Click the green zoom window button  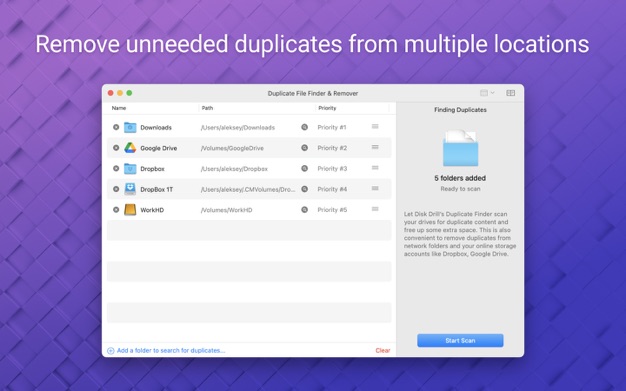(129, 93)
